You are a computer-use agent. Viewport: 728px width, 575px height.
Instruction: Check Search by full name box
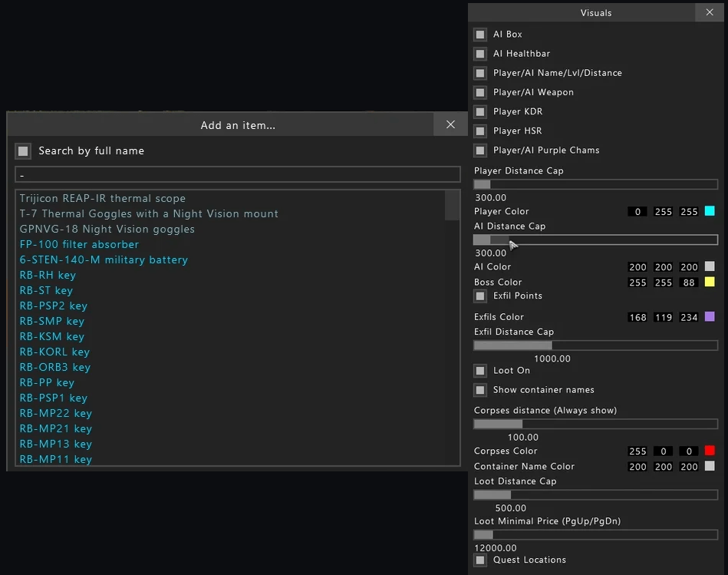pyautogui.click(x=23, y=151)
